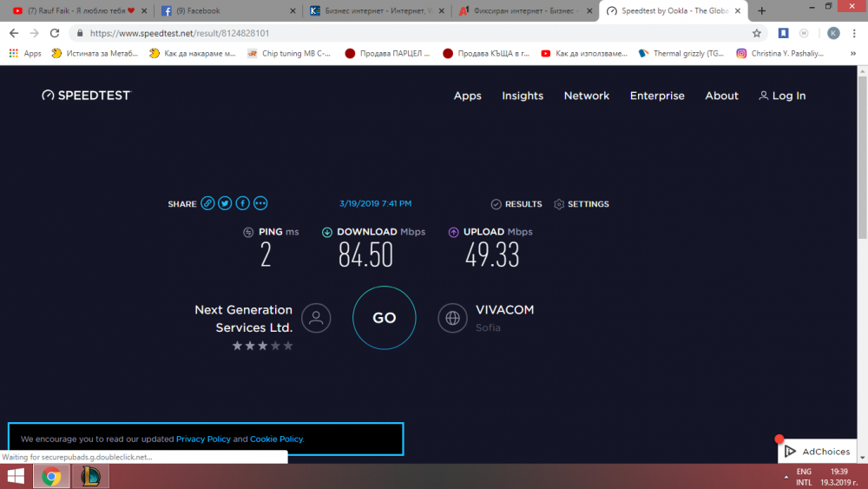
Task: Click the 49.33 upload value
Action: pyautogui.click(x=492, y=254)
